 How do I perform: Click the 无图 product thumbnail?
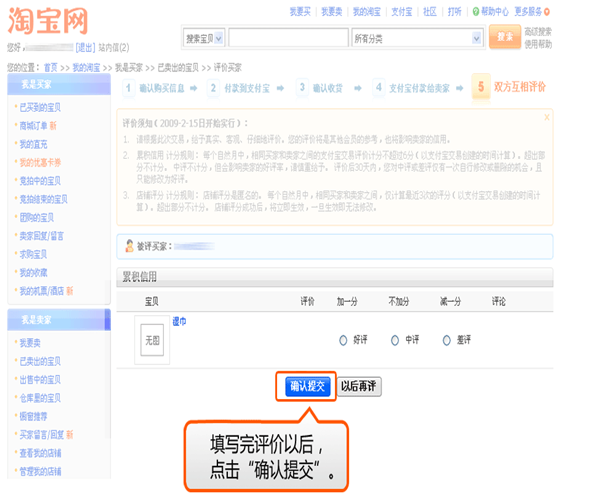pos(152,340)
